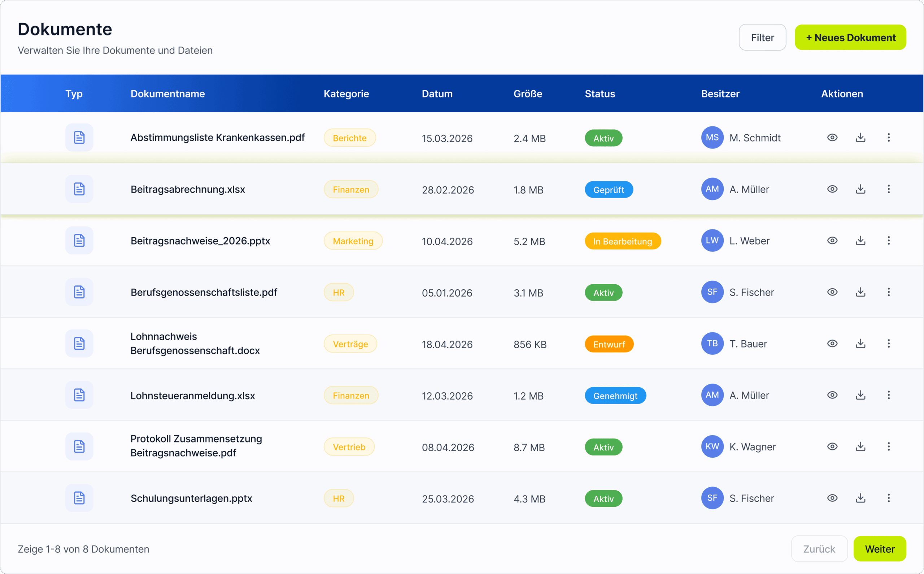This screenshot has width=924, height=574.
Task: Click file type icon of Berufsgenossenschaftsliste.pdf
Action: pyautogui.click(x=79, y=292)
